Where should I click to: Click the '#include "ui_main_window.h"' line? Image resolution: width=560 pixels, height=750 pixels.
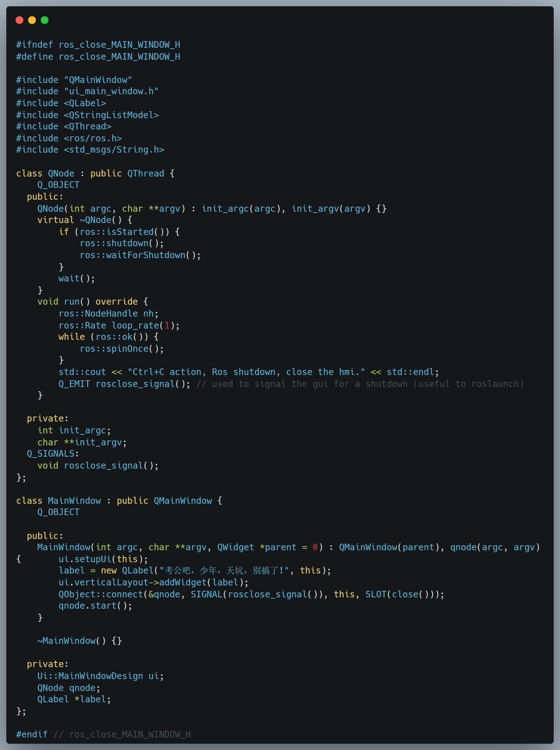point(87,91)
